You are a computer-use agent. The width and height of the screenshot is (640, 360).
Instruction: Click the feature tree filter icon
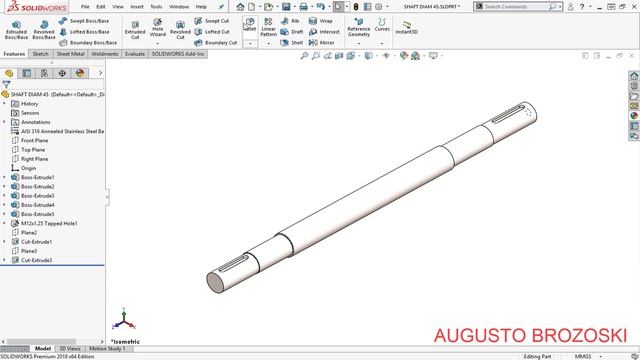coord(6,84)
